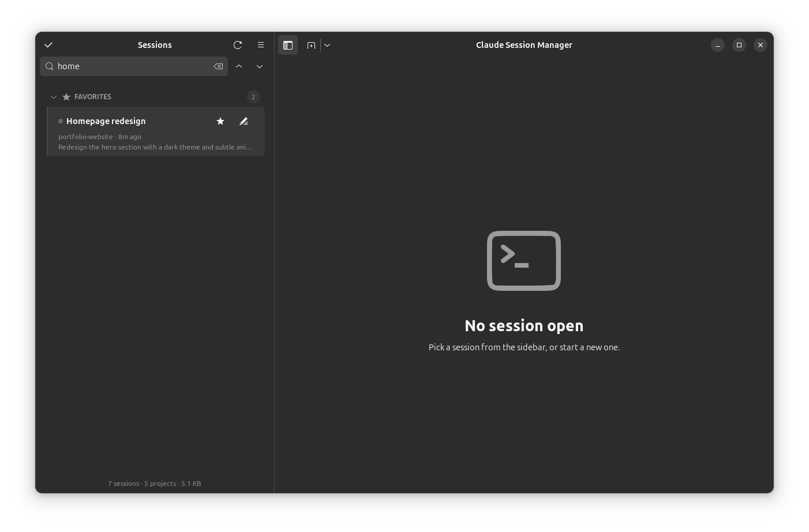
Task: Click the Homepage redesign status dot
Action: tap(61, 121)
